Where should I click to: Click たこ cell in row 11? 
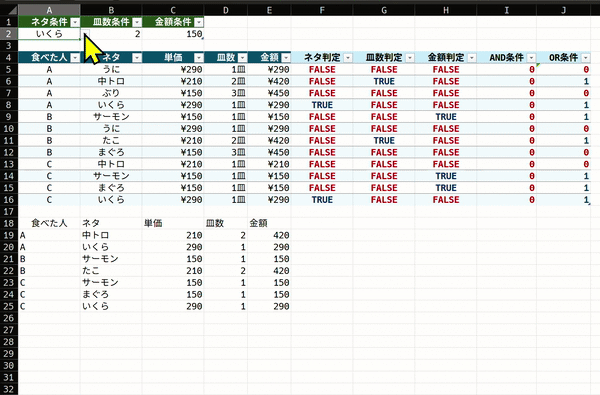pos(111,140)
